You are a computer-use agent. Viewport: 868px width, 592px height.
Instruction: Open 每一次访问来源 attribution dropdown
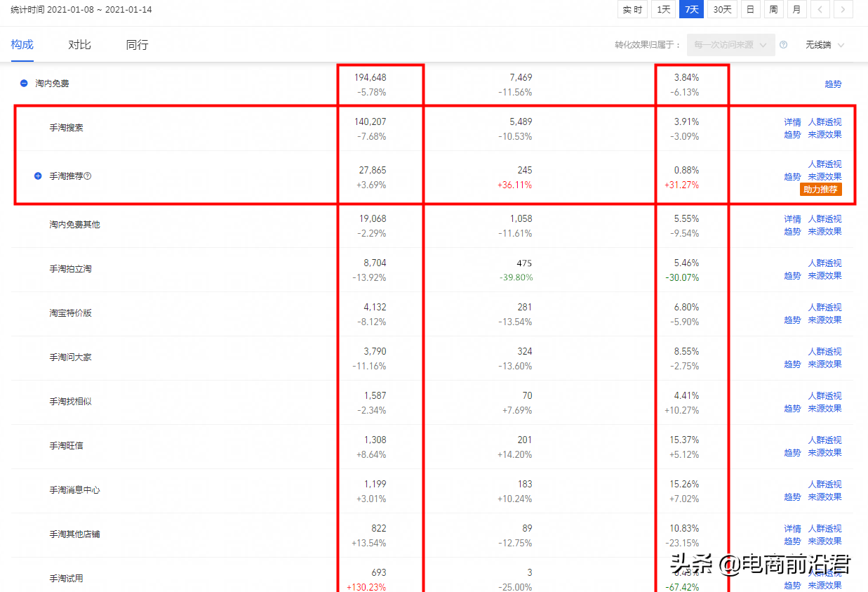[x=731, y=45]
